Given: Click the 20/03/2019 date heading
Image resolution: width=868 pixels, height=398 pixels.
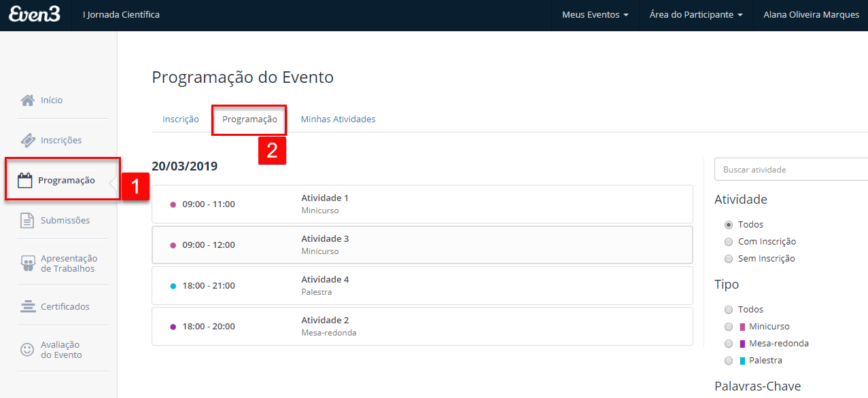Looking at the screenshot, I should tap(184, 166).
